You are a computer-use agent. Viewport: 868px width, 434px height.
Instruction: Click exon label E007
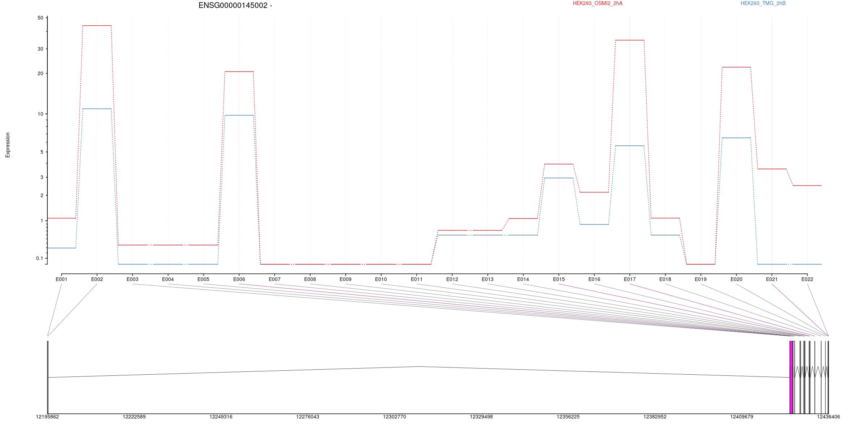(x=275, y=279)
